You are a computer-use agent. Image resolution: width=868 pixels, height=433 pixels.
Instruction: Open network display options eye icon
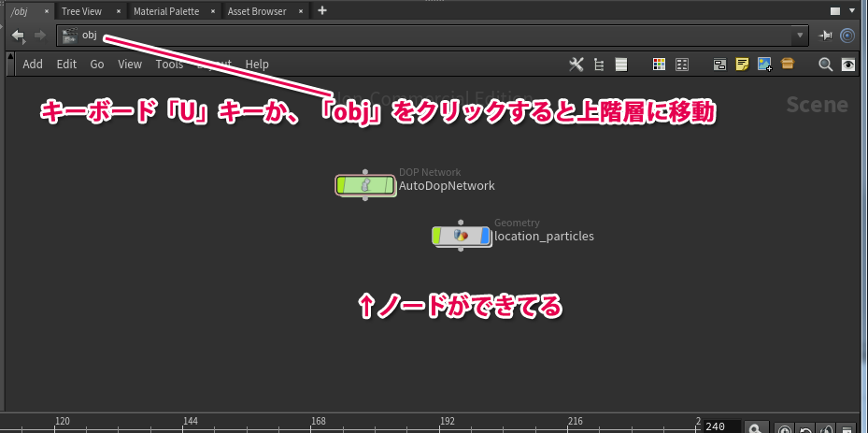(x=848, y=65)
